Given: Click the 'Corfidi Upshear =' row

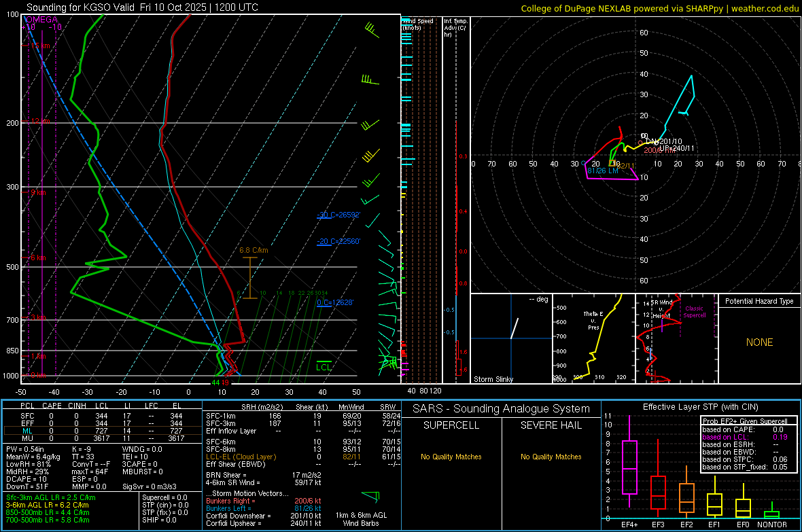Looking at the screenshot, I should pos(264,523).
